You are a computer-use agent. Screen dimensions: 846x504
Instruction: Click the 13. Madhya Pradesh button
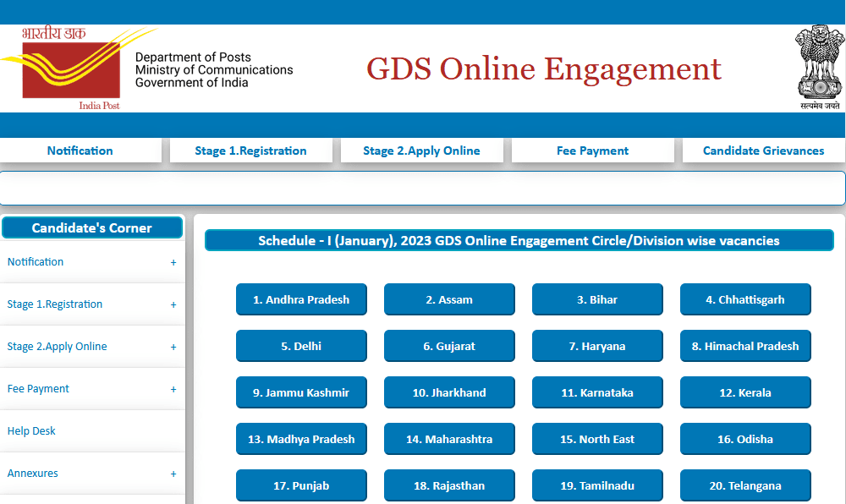pyautogui.click(x=301, y=439)
